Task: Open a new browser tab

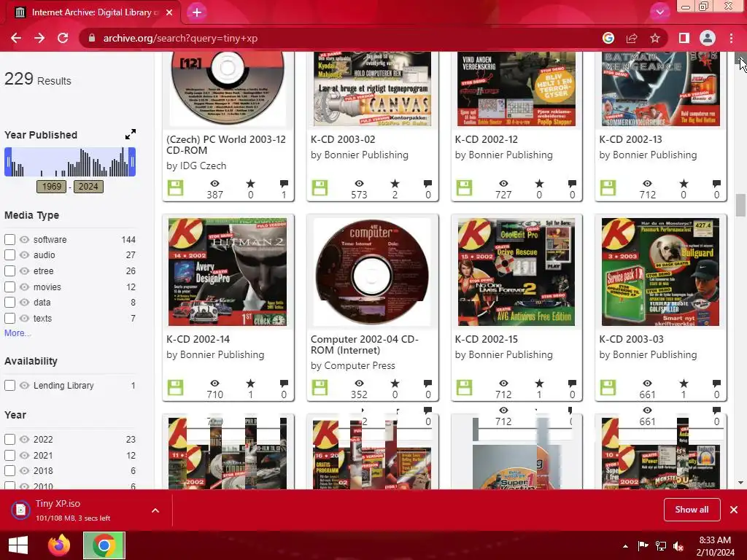Action: pos(197,12)
